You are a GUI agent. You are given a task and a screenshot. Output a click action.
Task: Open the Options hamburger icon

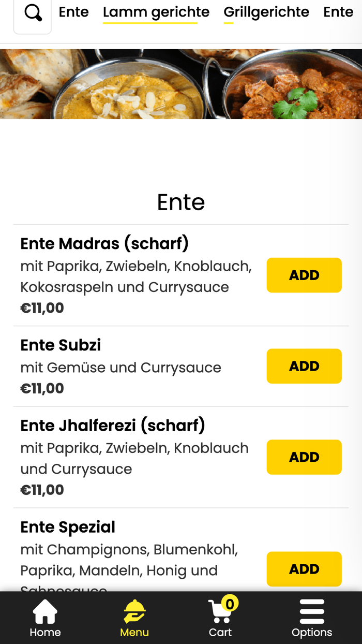312,612
